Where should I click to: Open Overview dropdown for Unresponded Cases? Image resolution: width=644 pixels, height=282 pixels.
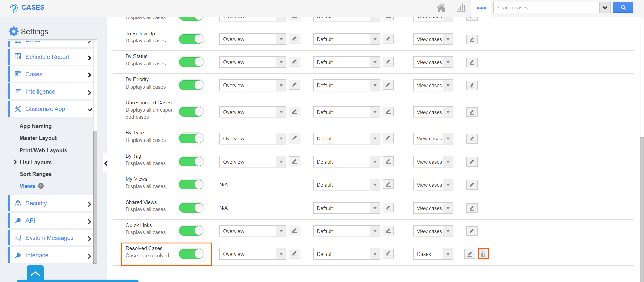pos(253,112)
